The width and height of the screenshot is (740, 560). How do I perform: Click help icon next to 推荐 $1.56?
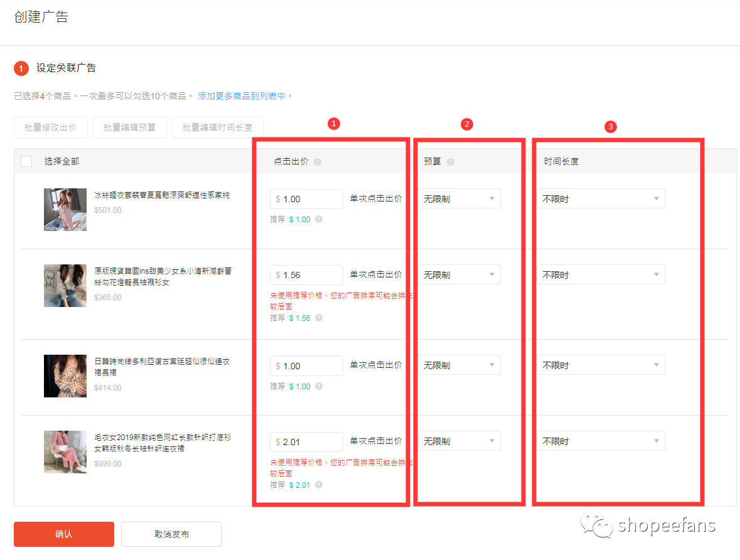point(319,318)
